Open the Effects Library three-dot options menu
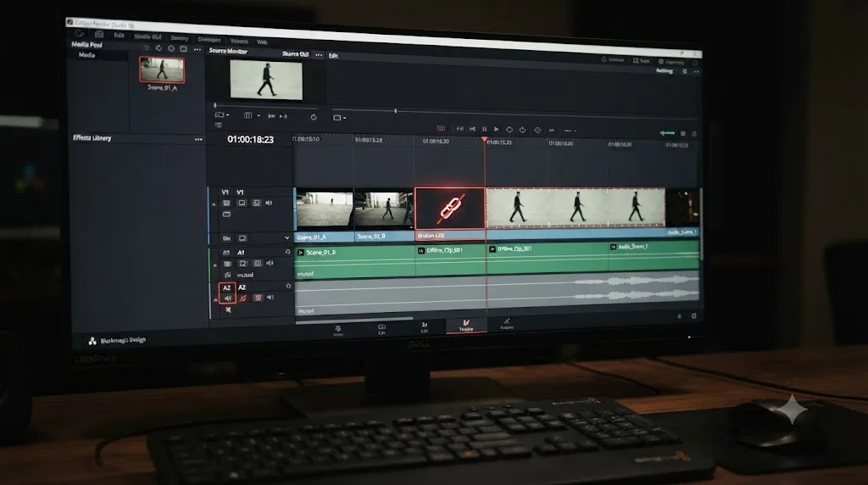Image resolution: width=868 pixels, height=485 pixels. (198, 139)
